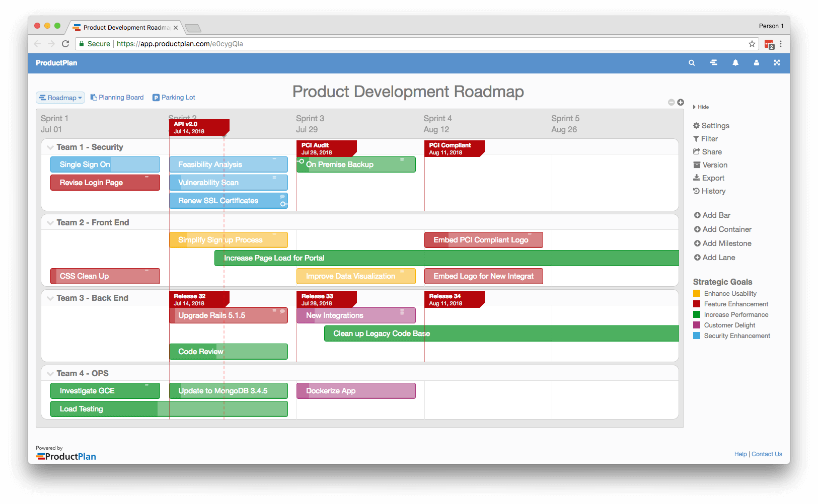Collapse the Team 3 - Back End lane
The height and width of the screenshot is (504, 818).
coord(50,298)
